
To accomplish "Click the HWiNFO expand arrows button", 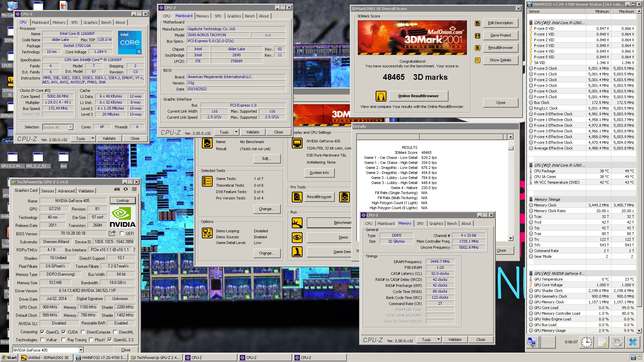I will [548, 342].
